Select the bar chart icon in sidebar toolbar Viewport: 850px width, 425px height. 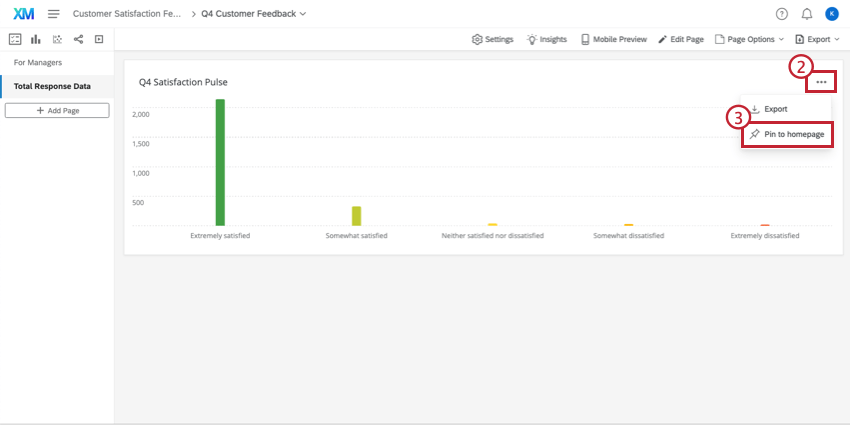click(x=36, y=40)
